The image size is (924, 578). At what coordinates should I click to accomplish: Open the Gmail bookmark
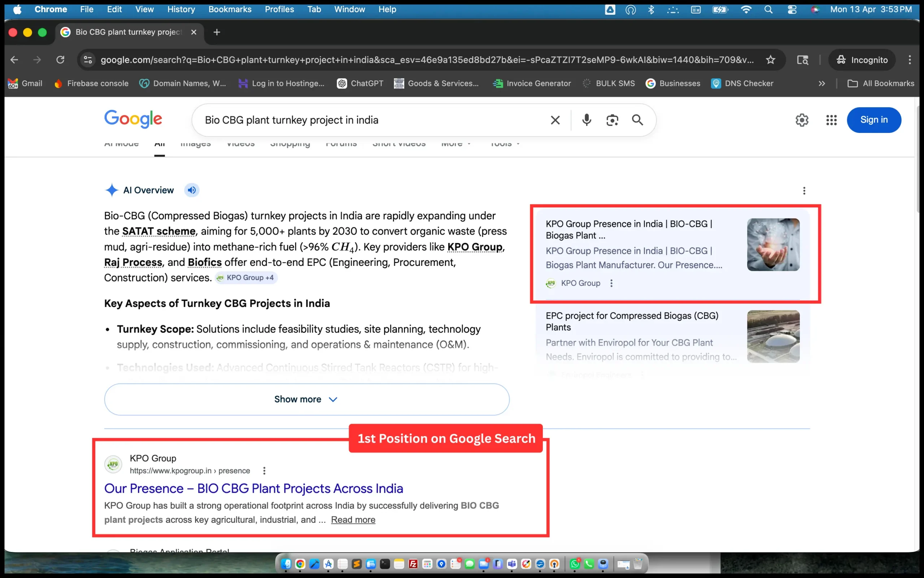[25, 83]
